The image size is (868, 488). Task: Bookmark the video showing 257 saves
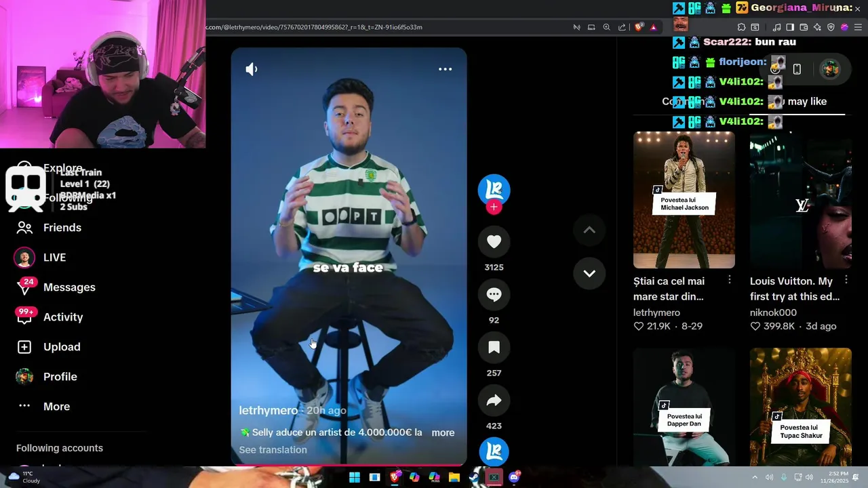tap(494, 347)
